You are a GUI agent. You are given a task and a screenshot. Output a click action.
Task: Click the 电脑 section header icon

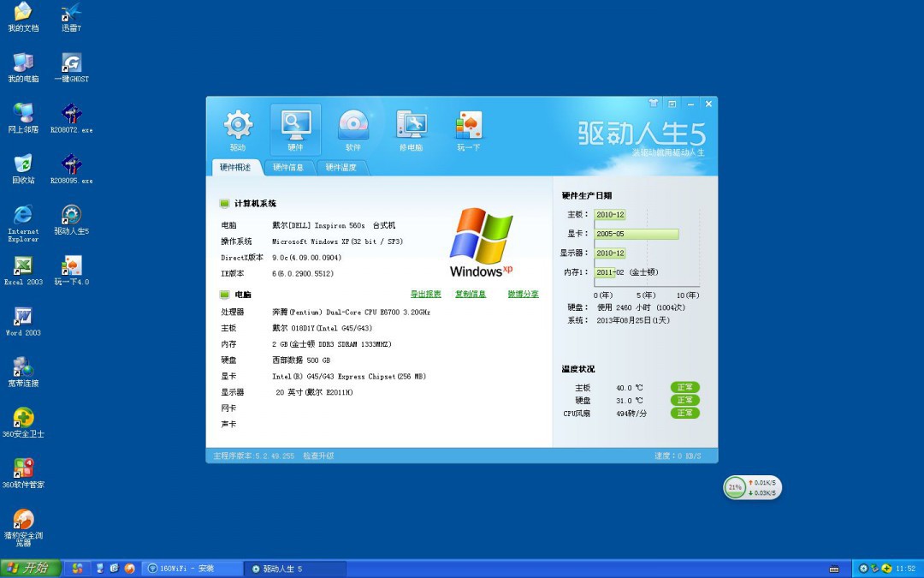(224, 295)
